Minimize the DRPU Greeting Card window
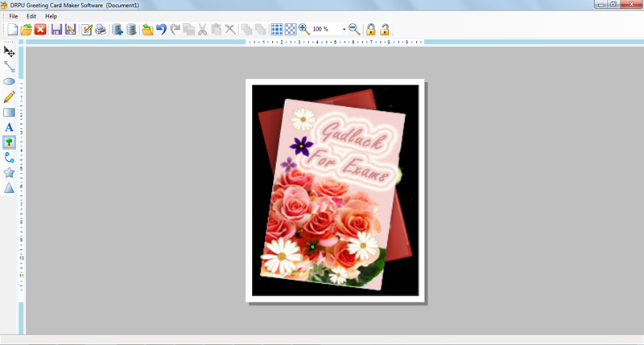The height and width of the screenshot is (345, 644). tap(601, 4)
